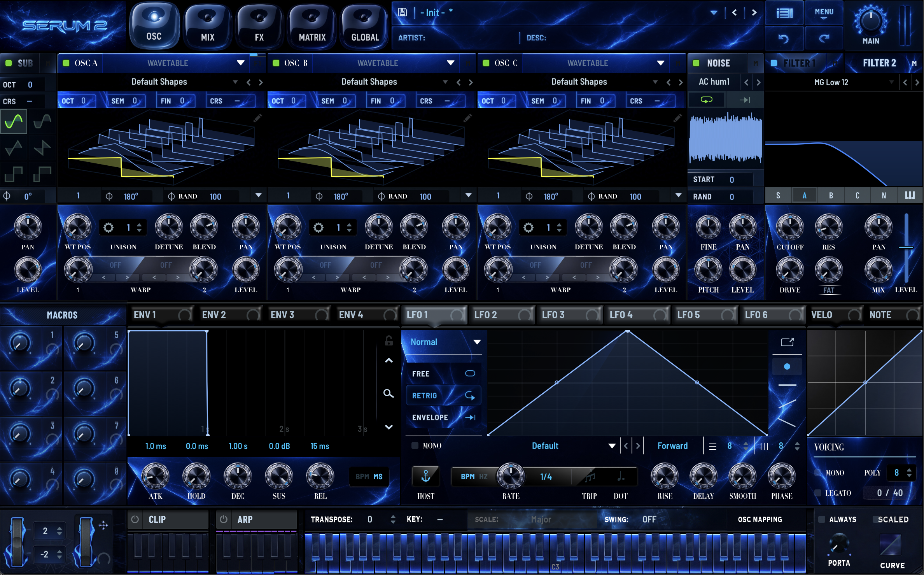This screenshot has width=924, height=575.
Task: Enable the FILTER 1 switch
Action: 774,63
